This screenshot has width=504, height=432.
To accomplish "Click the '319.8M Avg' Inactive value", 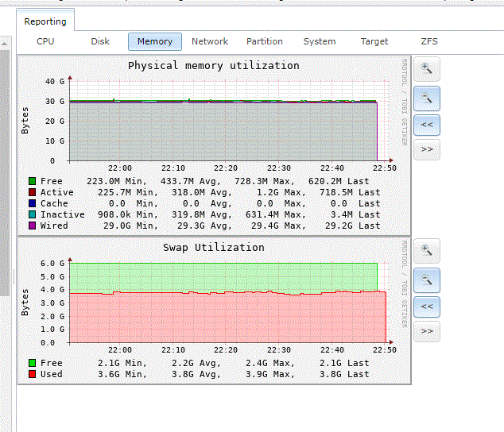I will point(202,214).
